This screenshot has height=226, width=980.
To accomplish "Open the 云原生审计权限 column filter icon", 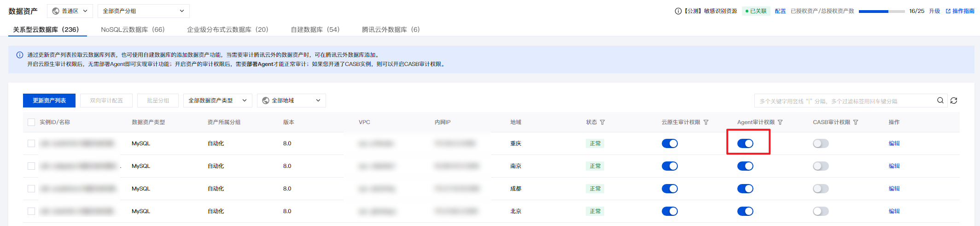I will [x=706, y=122].
